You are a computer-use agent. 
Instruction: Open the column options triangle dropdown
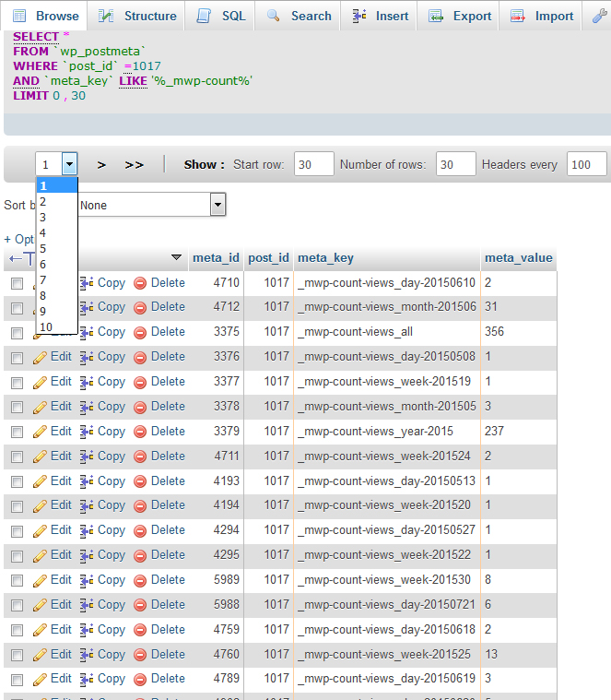pyautogui.click(x=177, y=257)
